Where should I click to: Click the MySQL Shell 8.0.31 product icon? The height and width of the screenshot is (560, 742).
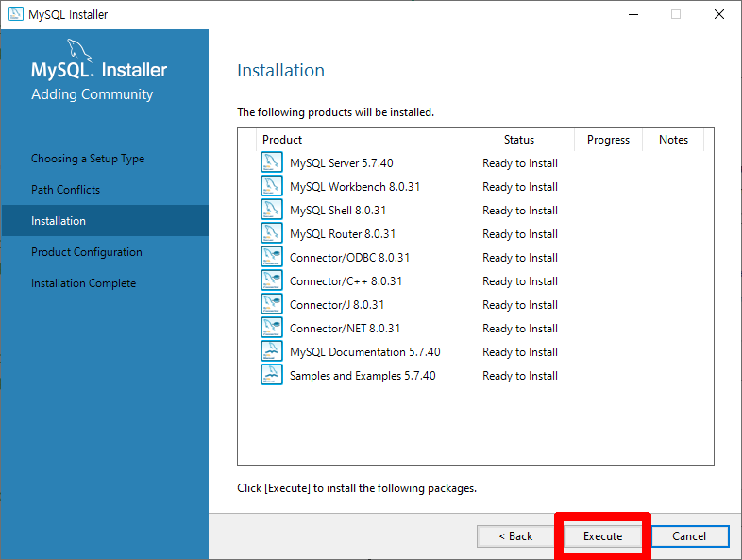pos(272,210)
